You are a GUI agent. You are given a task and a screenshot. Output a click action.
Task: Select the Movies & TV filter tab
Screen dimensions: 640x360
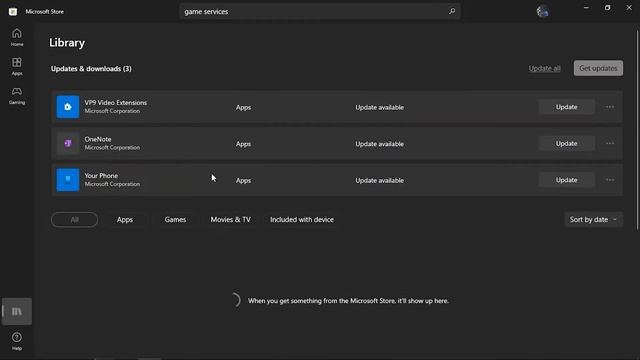point(231,220)
